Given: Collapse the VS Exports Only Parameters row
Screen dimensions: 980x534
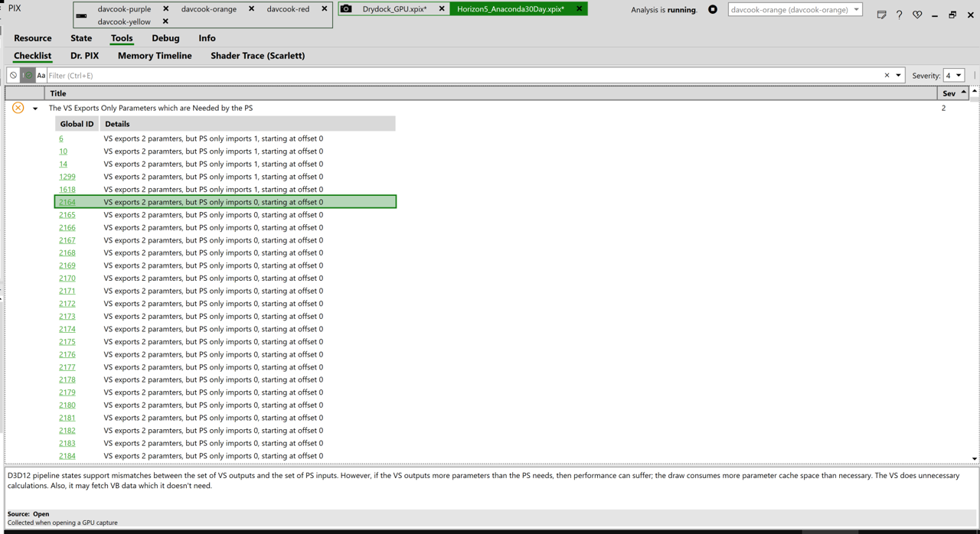Looking at the screenshot, I should pyautogui.click(x=35, y=109).
